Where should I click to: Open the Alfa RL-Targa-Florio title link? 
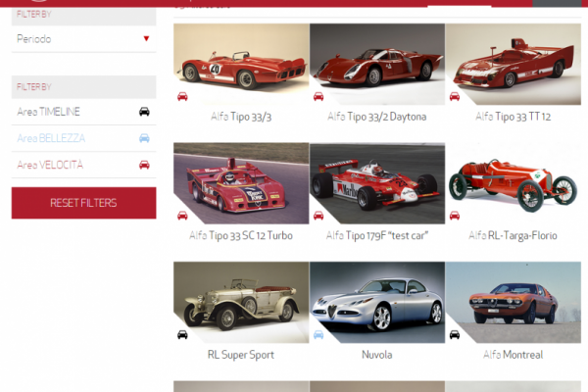point(513,235)
